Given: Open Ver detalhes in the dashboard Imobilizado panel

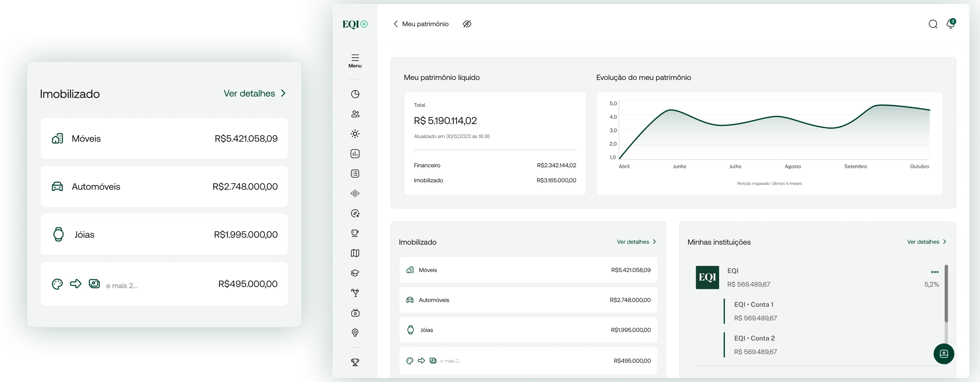Looking at the screenshot, I should [633, 242].
